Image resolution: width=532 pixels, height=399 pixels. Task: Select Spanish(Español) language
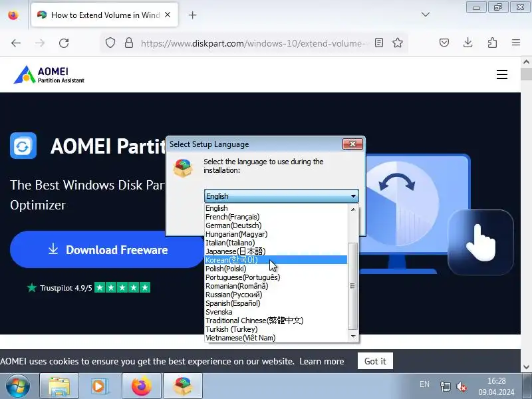pos(276,303)
